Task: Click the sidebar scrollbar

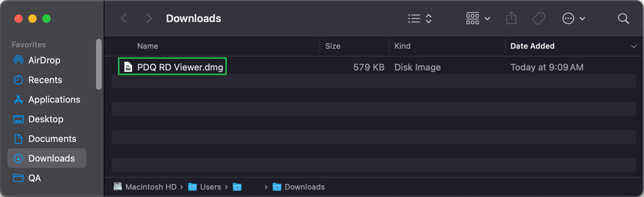Action: (99, 65)
